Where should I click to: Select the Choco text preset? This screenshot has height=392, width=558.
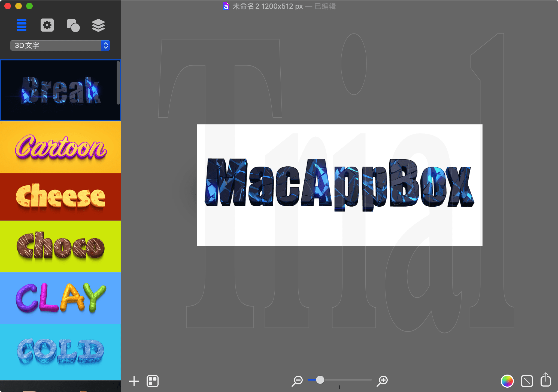click(x=60, y=246)
